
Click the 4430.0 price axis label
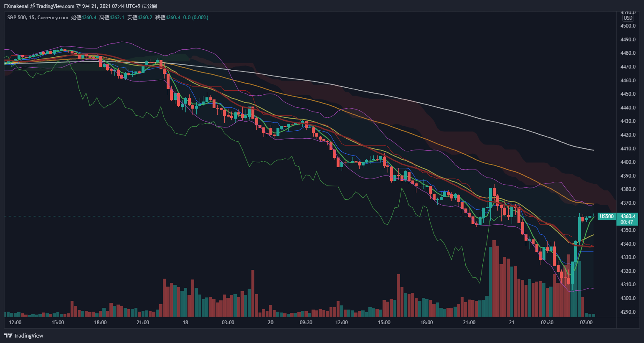click(x=628, y=121)
